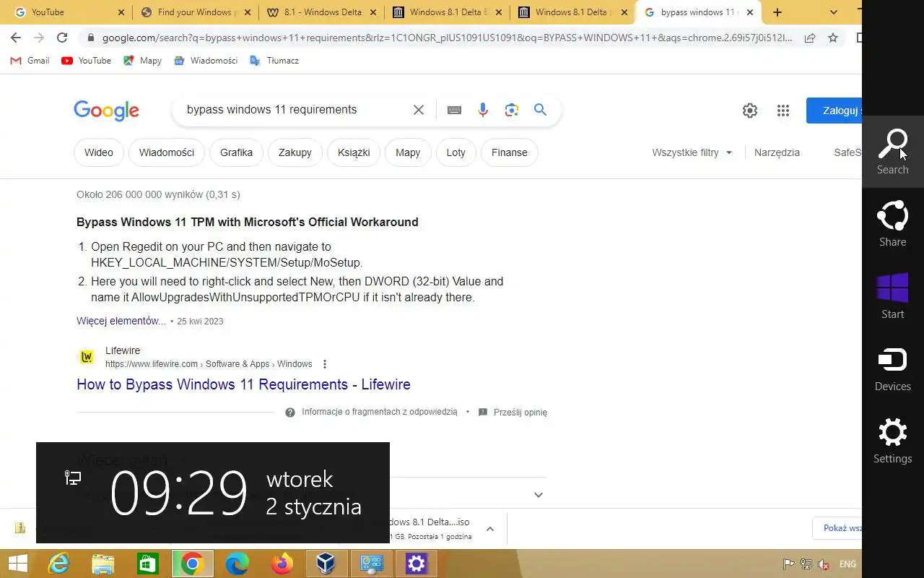Viewport: 924px width, 578px height.
Task: Open File Explorer from the taskbar
Action: [103, 564]
